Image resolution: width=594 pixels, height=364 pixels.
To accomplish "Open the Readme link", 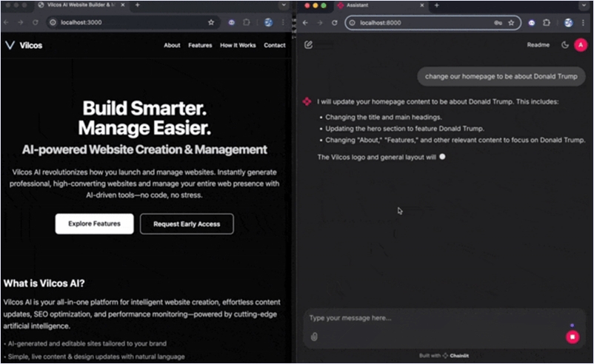I will (x=538, y=45).
